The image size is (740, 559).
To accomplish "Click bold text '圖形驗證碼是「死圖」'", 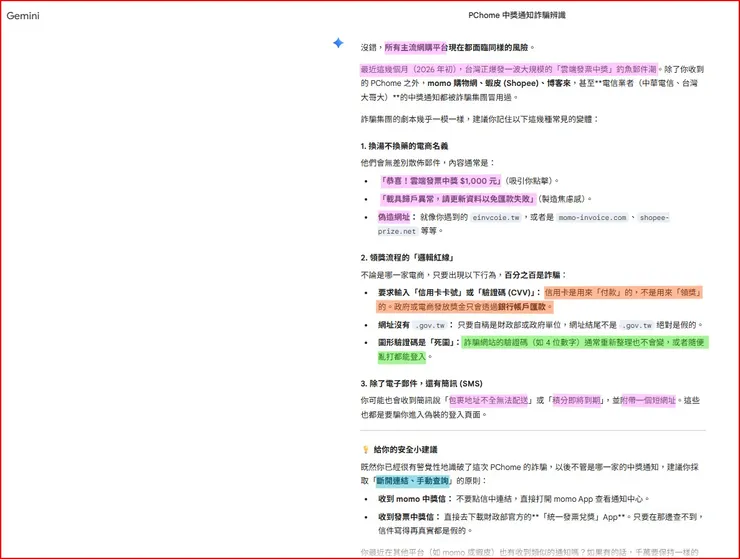I will pos(417,342).
